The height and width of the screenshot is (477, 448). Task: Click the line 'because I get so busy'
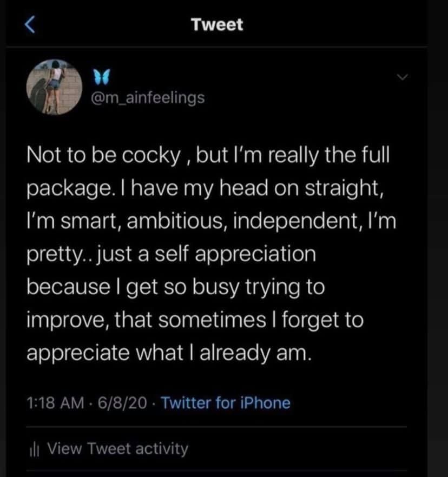tap(176, 287)
